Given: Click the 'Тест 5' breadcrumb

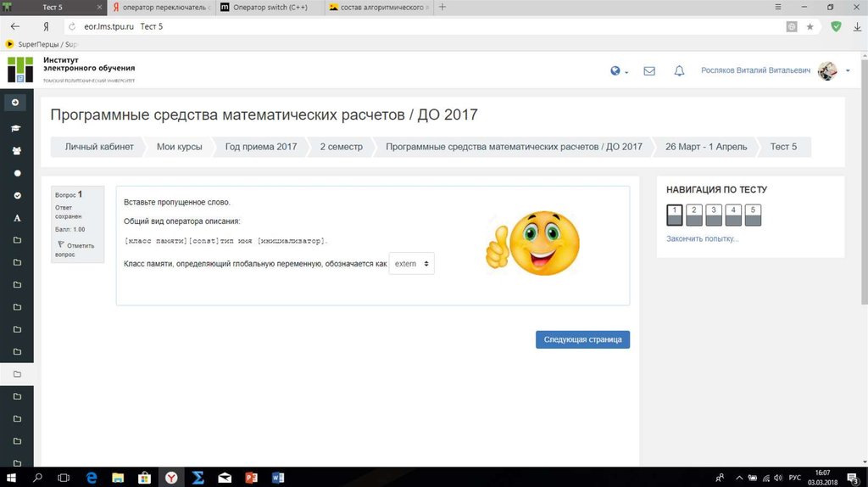Looking at the screenshot, I should click(783, 147).
